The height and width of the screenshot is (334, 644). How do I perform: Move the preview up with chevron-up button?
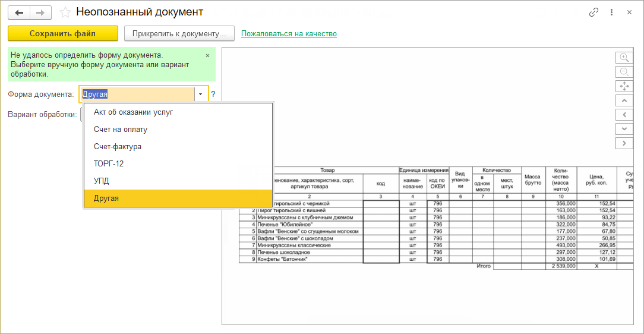624,100
